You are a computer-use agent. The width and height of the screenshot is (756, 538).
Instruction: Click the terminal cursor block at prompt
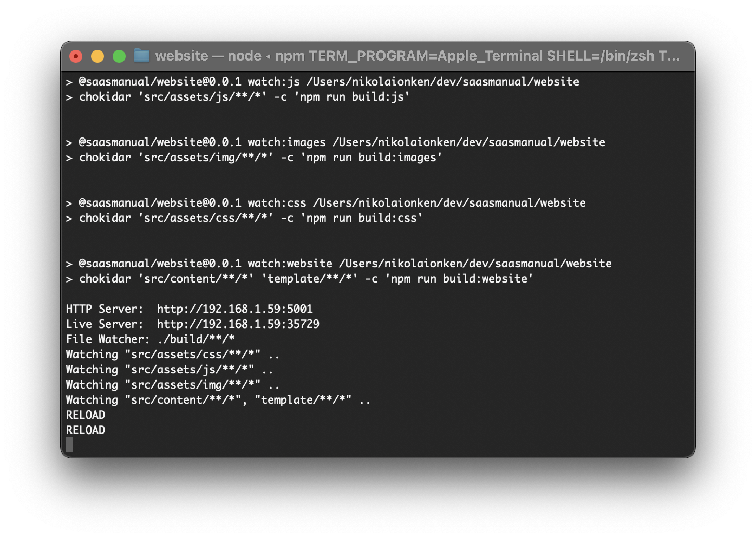(x=69, y=445)
